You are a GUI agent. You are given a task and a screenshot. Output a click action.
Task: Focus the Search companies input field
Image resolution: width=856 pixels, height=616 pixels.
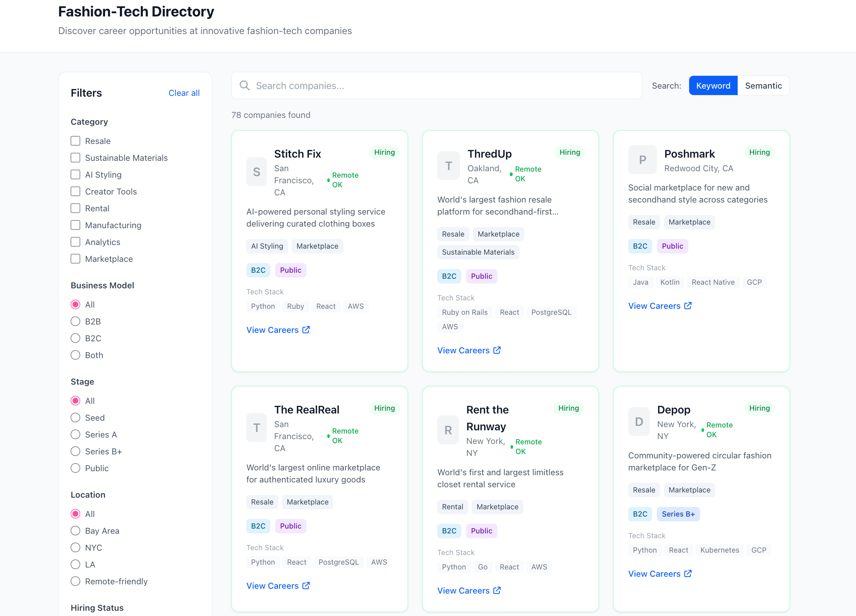(436, 85)
